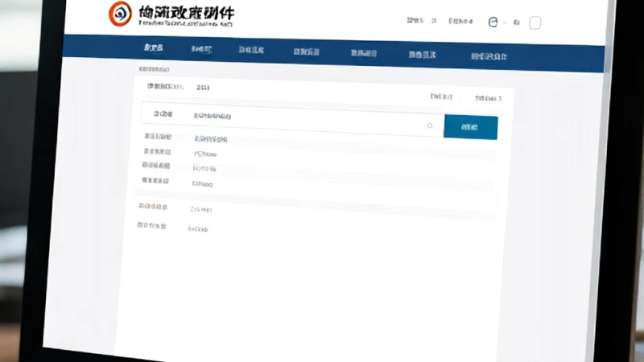
Task: Select the third blue navigation bar item
Action: [251, 50]
